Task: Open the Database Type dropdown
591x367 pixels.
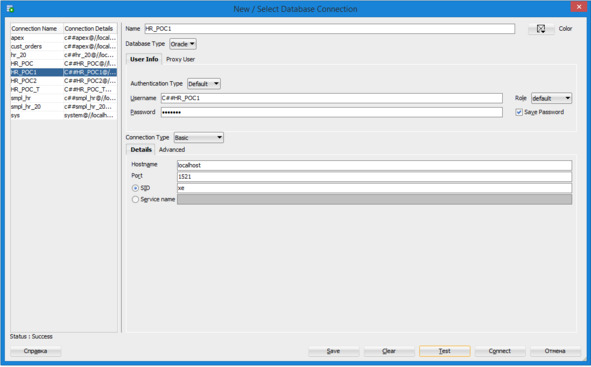Action: click(x=183, y=44)
